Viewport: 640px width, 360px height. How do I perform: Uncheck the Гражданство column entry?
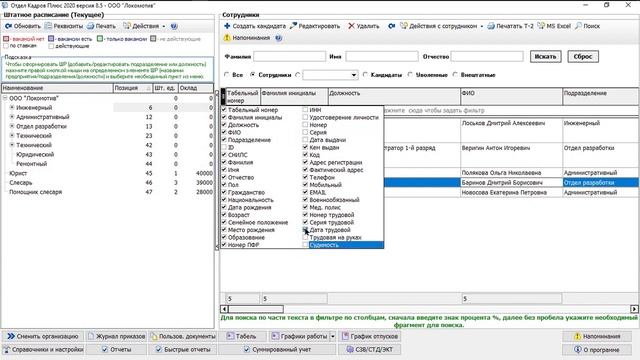pyautogui.click(x=224, y=192)
